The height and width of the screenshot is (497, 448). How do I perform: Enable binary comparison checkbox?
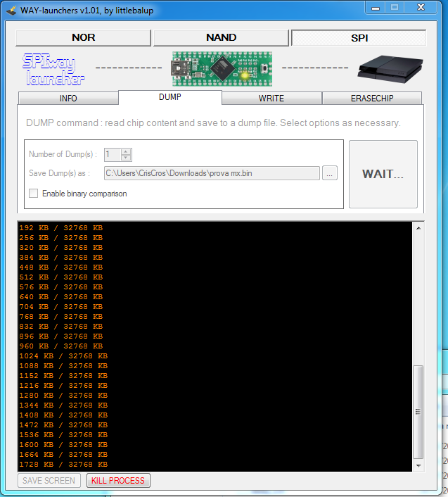click(34, 194)
